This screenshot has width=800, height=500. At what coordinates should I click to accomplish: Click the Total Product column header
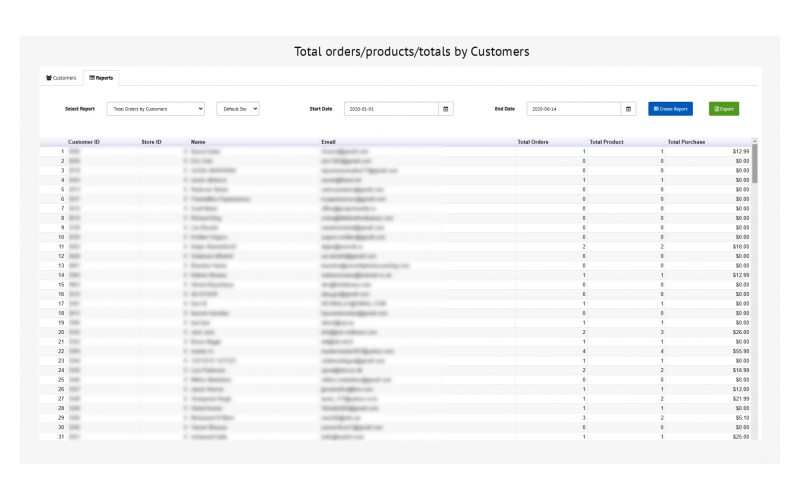606,142
